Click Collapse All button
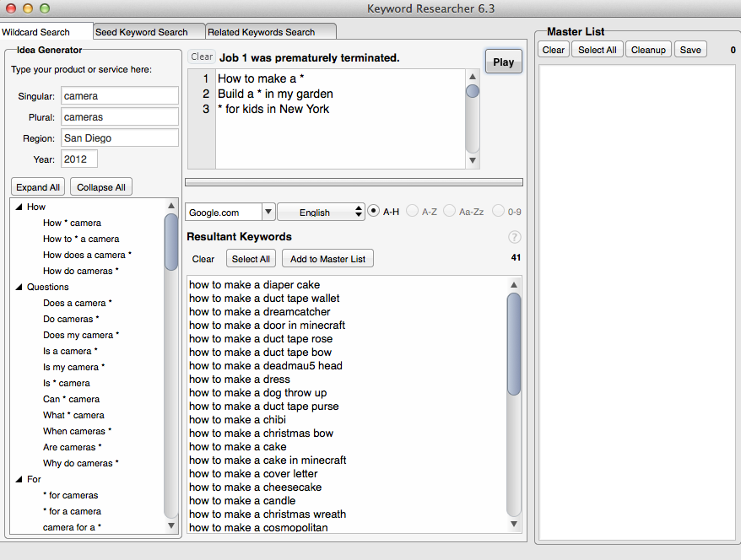 pos(101,187)
